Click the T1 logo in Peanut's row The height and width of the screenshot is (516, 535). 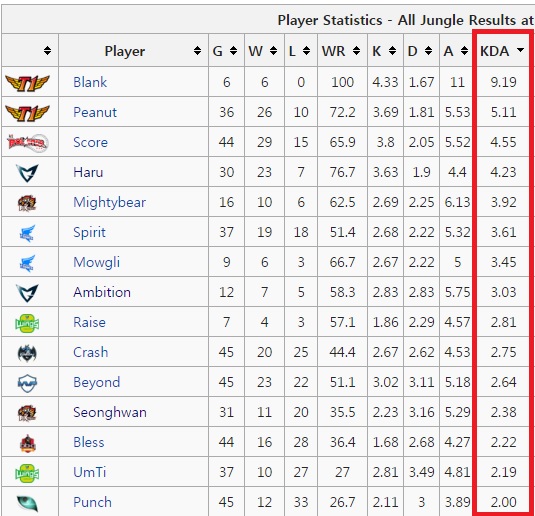point(27,113)
